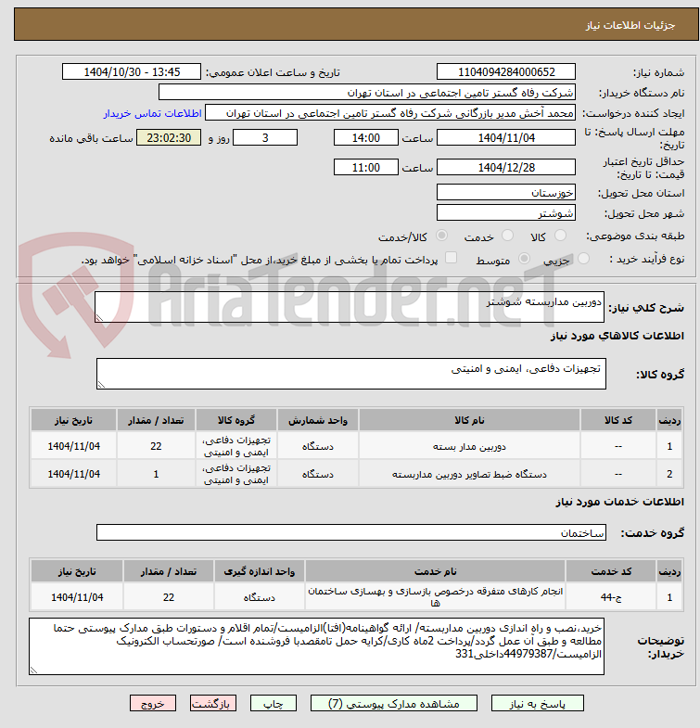Screen dimensions: 700x728
Task: Click the اطلاعات خدمات مورد نیاز heading
Action: [619, 502]
